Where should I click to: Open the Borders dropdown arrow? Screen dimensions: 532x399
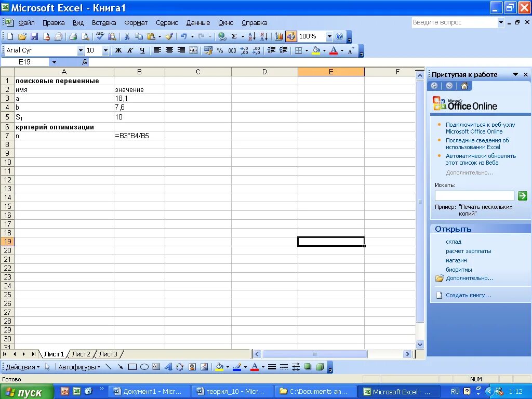(307, 50)
